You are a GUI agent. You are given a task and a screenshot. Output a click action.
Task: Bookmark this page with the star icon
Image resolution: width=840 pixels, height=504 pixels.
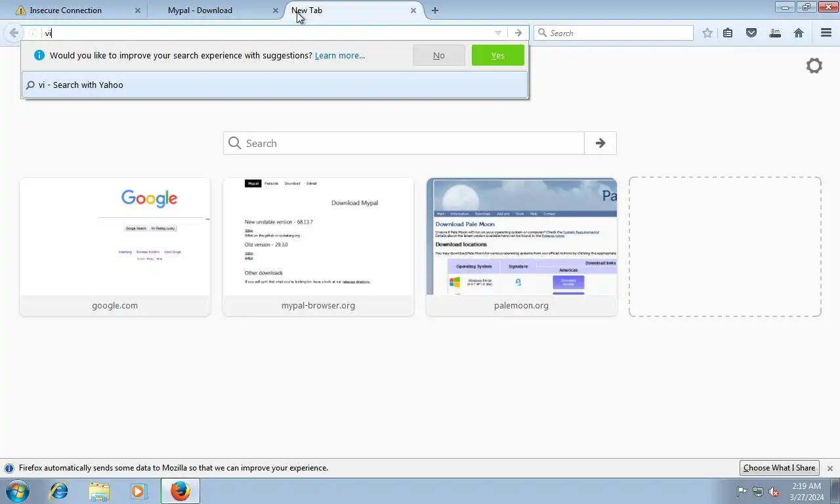707,33
